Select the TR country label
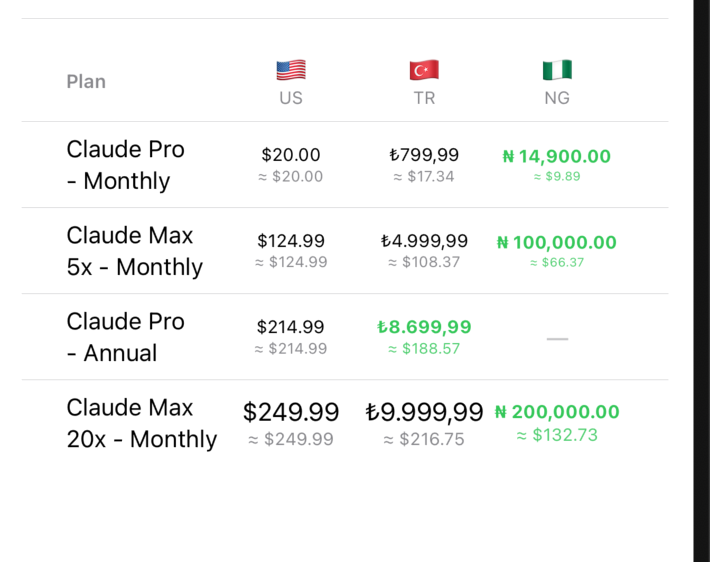The width and height of the screenshot is (710, 562). click(x=424, y=98)
